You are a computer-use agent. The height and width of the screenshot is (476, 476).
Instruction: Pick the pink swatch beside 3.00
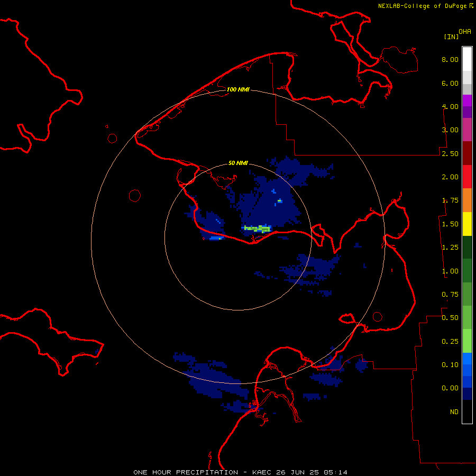[x=467, y=130]
